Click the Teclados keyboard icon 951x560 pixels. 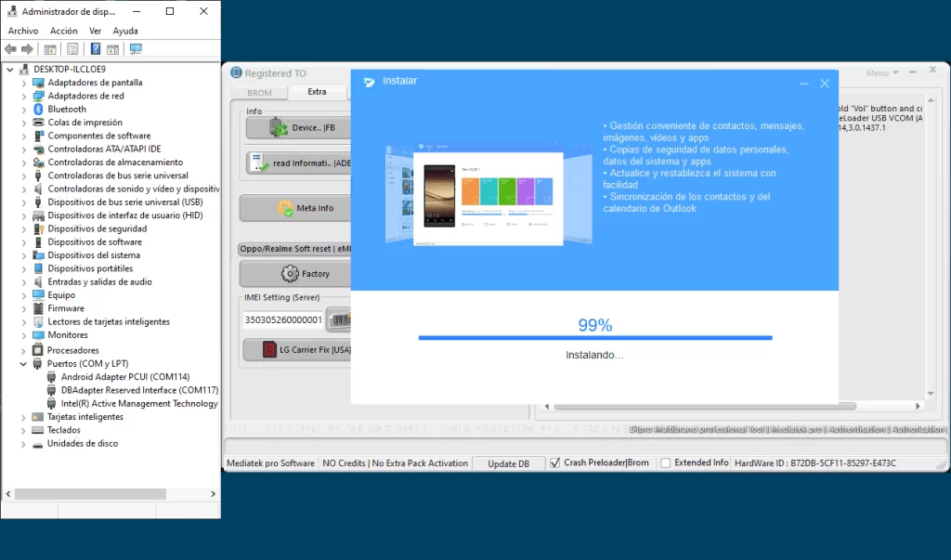pos(37,430)
